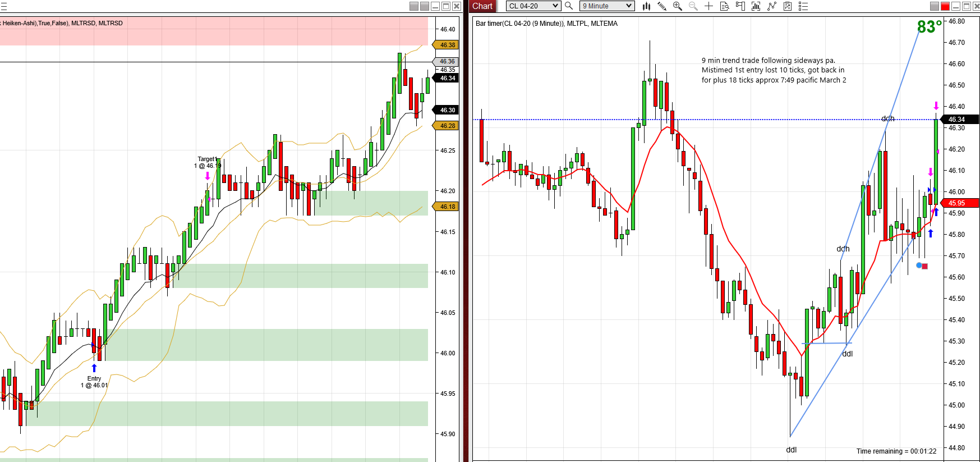980x462 pixels.
Task: Select the Chart tab
Action: 482,6
